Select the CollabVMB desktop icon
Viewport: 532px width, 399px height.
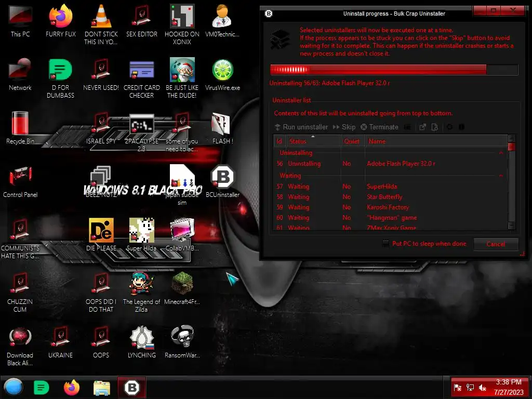click(182, 235)
